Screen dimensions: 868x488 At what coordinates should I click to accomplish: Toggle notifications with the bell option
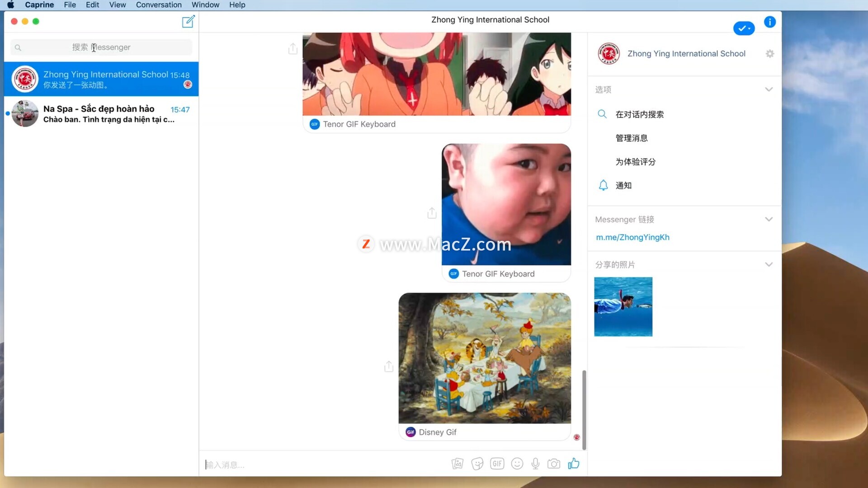tap(623, 185)
